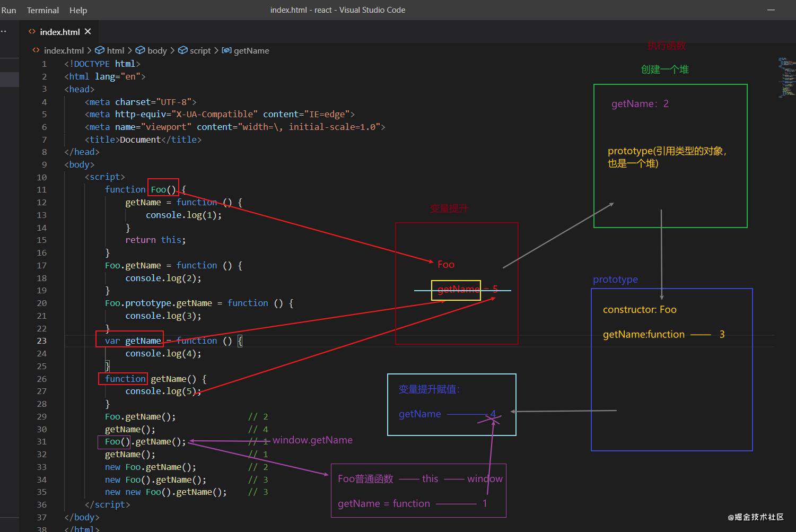Click line number 36 in the gutter

click(42, 505)
